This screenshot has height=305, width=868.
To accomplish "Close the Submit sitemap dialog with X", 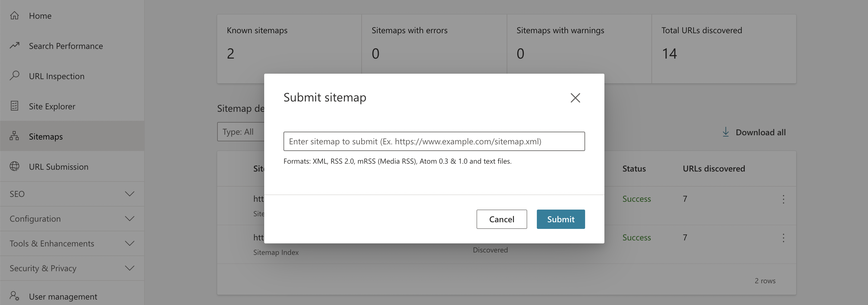I will point(575,98).
